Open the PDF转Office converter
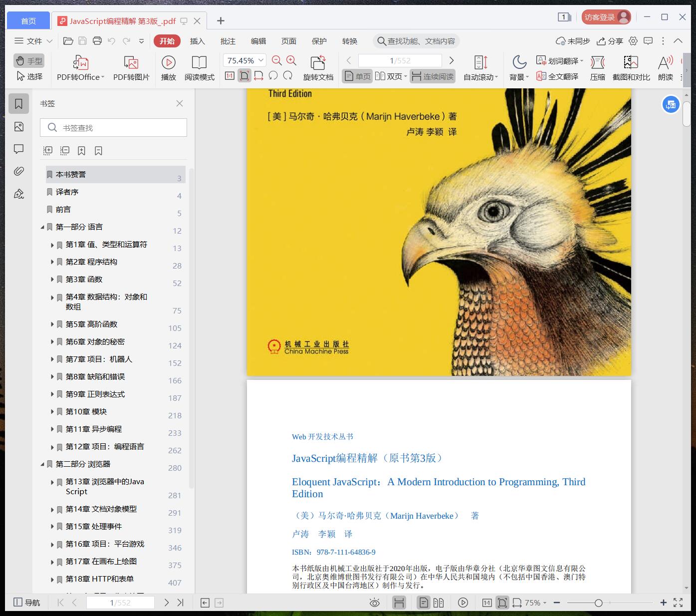The image size is (696, 616). pos(80,68)
